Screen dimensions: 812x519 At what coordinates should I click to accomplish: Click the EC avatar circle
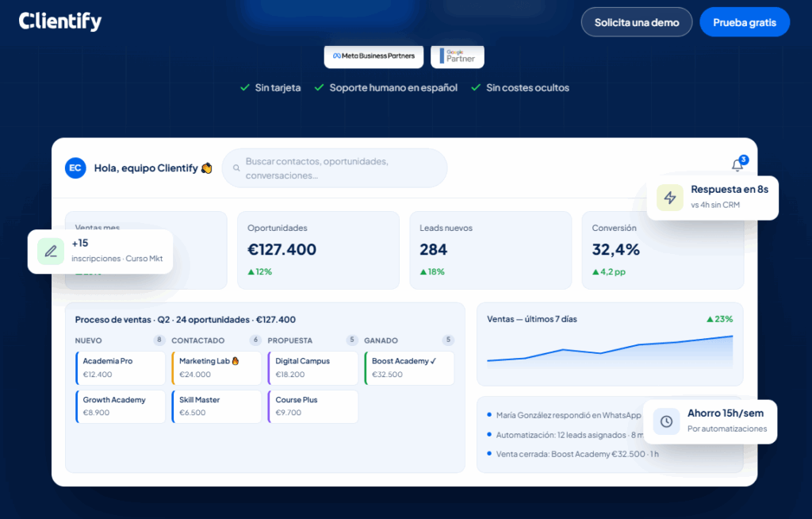pyautogui.click(x=75, y=168)
